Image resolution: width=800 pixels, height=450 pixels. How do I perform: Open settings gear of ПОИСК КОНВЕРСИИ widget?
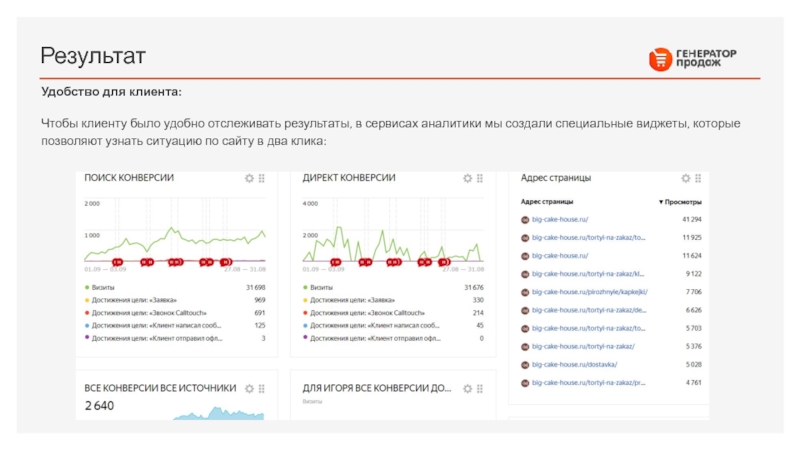249,178
